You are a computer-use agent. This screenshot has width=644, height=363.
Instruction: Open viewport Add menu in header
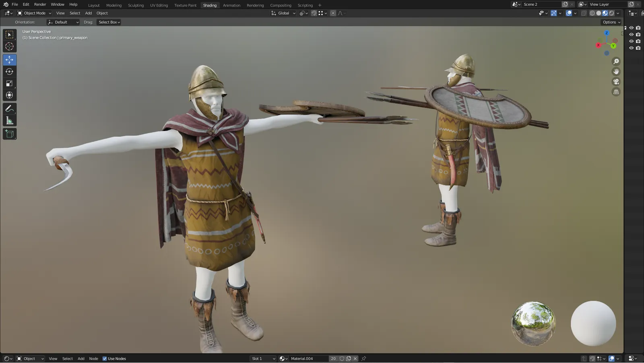(88, 13)
